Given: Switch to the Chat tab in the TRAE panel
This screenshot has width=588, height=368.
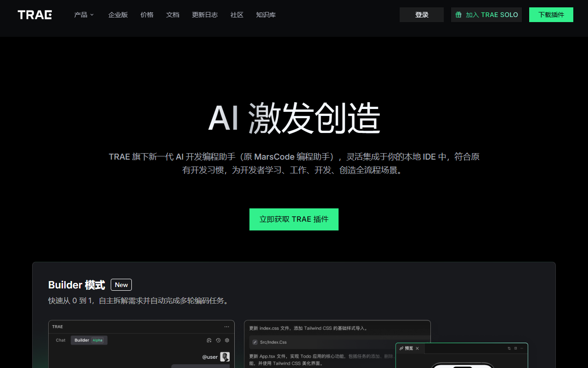Looking at the screenshot, I should [x=61, y=340].
